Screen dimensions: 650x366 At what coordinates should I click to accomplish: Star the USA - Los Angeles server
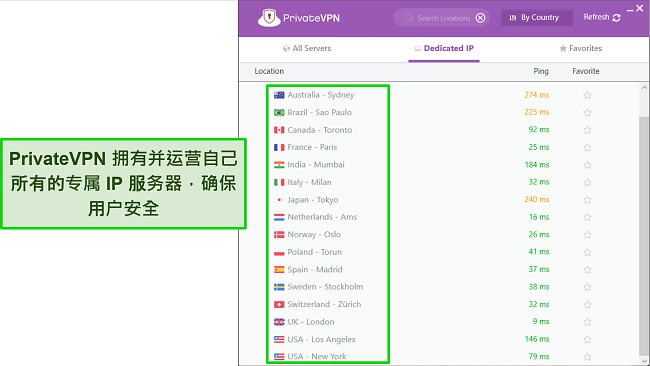pos(587,339)
